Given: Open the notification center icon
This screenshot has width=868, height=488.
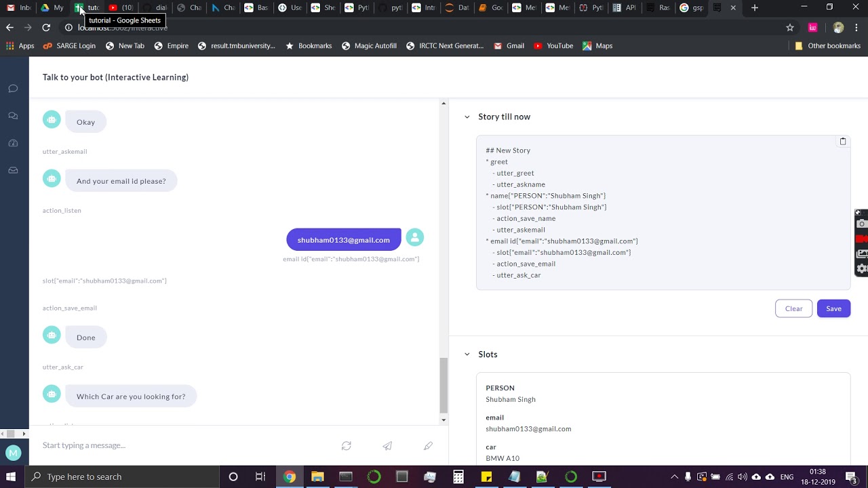Looking at the screenshot, I should pos(851,476).
